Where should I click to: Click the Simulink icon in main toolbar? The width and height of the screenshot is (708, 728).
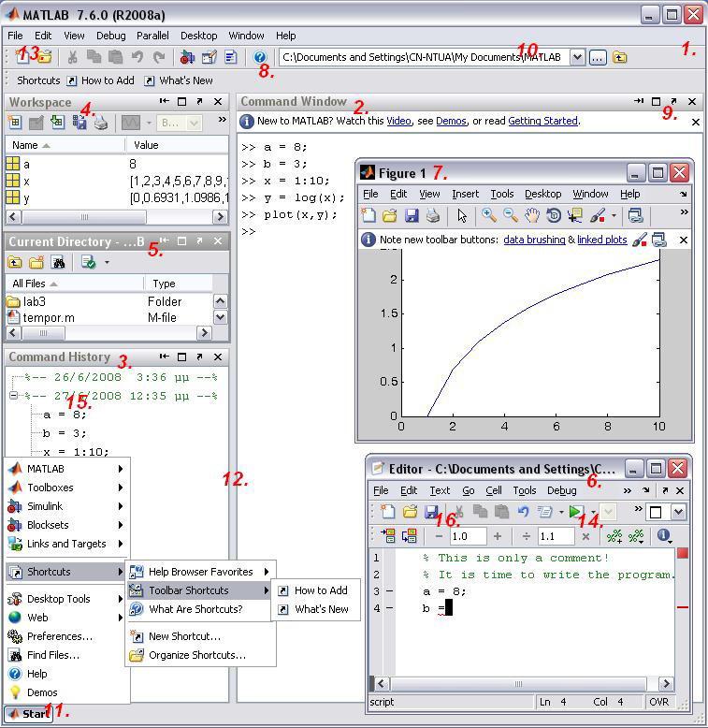(187, 57)
